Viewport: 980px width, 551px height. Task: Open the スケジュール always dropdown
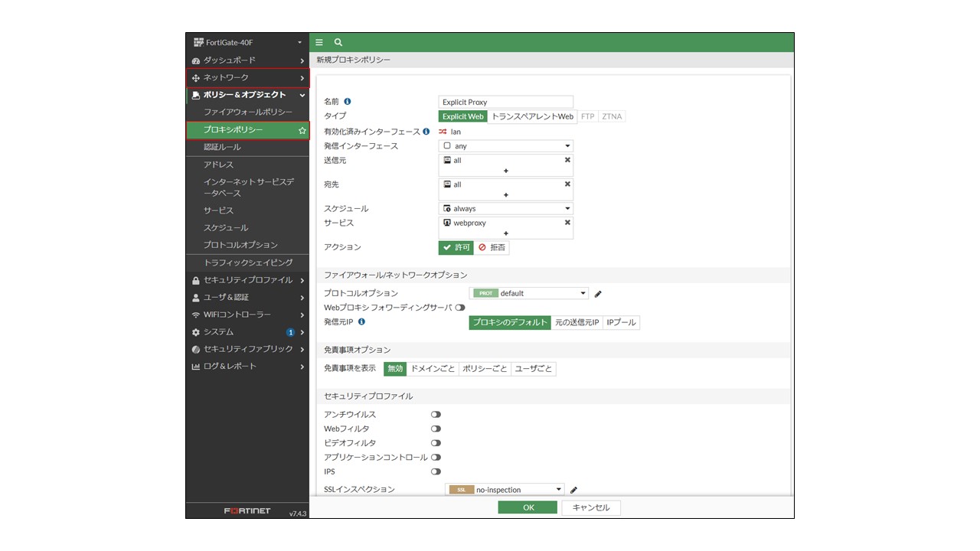coord(506,208)
